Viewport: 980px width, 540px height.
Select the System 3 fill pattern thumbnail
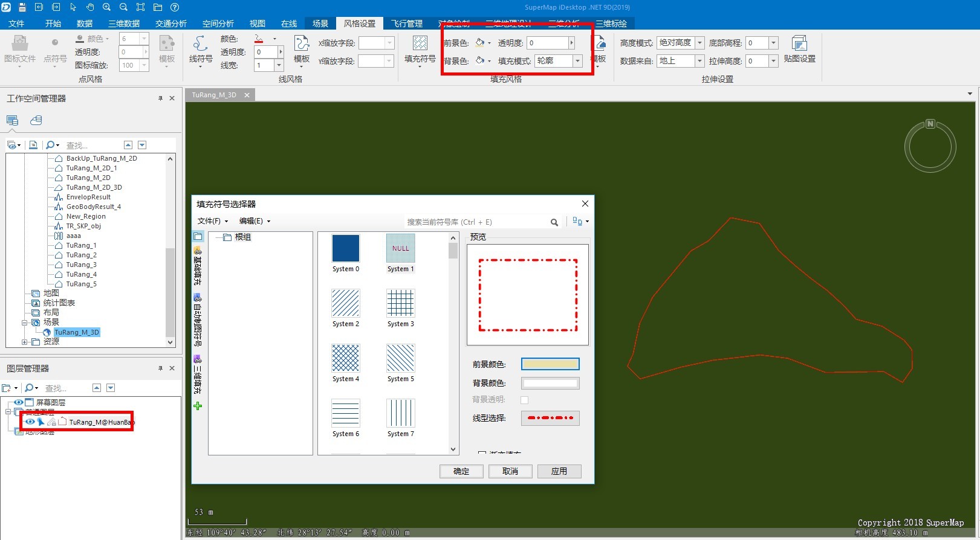400,303
